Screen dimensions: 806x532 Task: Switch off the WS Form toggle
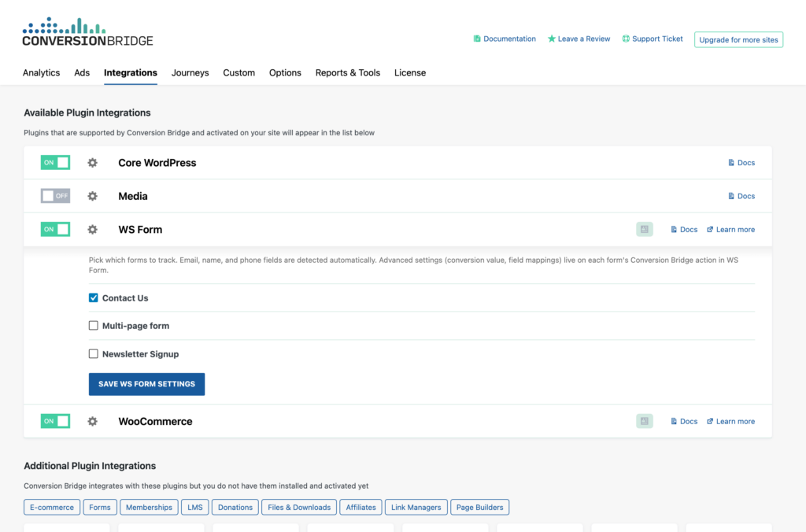(x=56, y=229)
